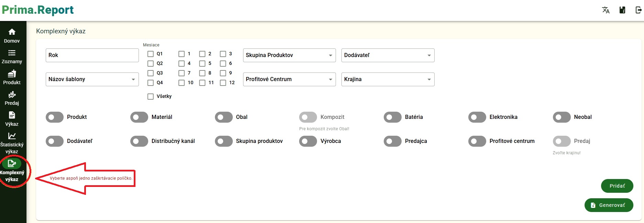Turn on the Batéria toggle
Screen dimensions: 644x223
pos(393,117)
